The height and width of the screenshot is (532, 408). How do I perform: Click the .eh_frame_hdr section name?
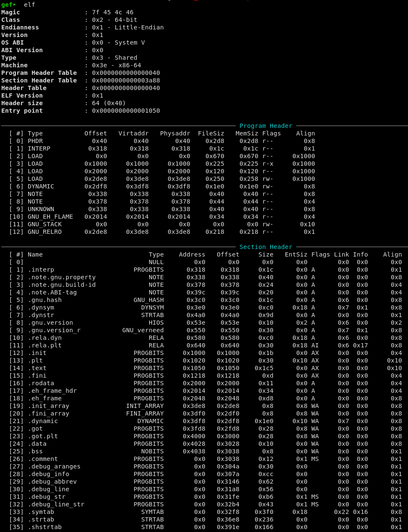[52, 391]
